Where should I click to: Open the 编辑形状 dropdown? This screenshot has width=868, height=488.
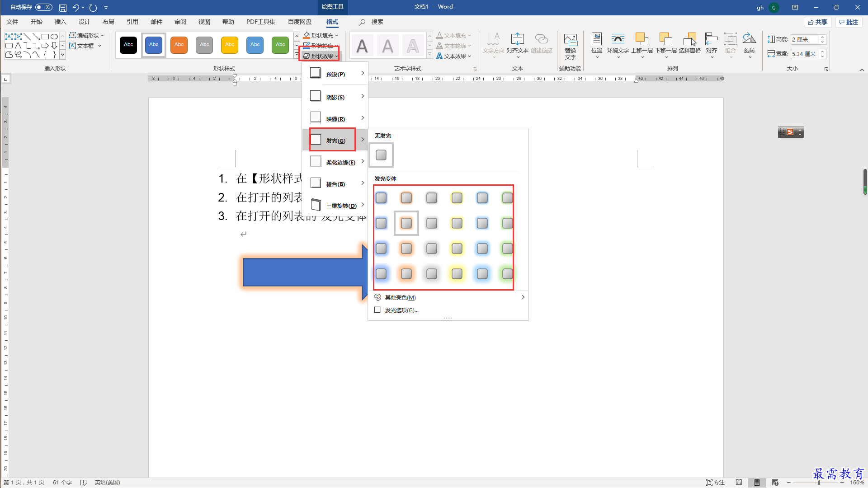click(x=86, y=35)
